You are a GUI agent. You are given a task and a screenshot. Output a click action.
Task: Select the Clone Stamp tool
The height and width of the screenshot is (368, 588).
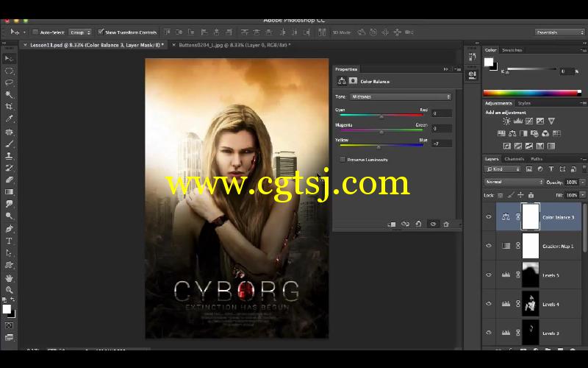pyautogui.click(x=9, y=156)
